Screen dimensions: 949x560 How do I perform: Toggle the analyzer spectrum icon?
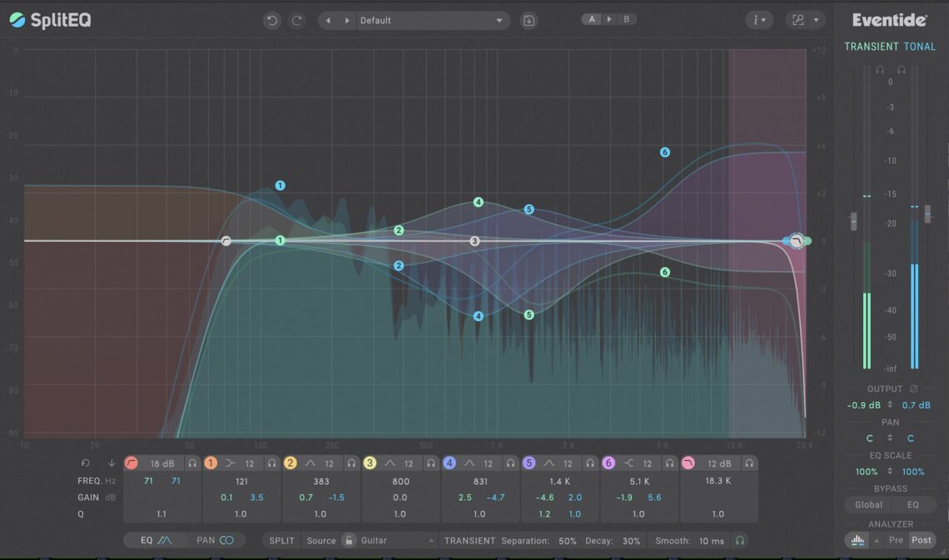857,540
